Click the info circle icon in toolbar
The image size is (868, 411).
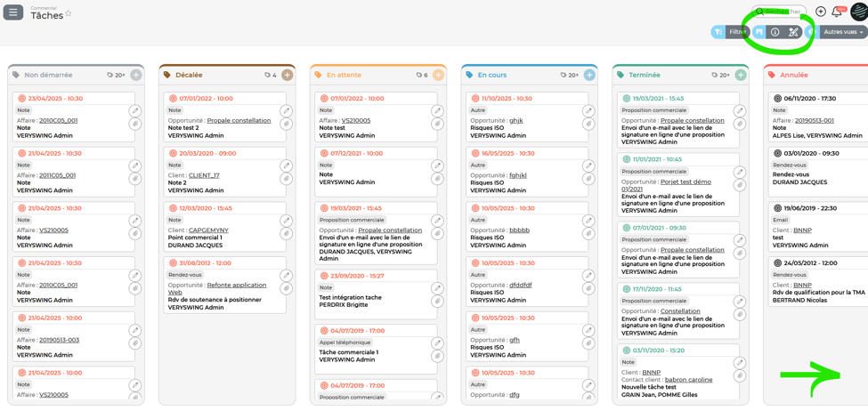click(x=775, y=32)
